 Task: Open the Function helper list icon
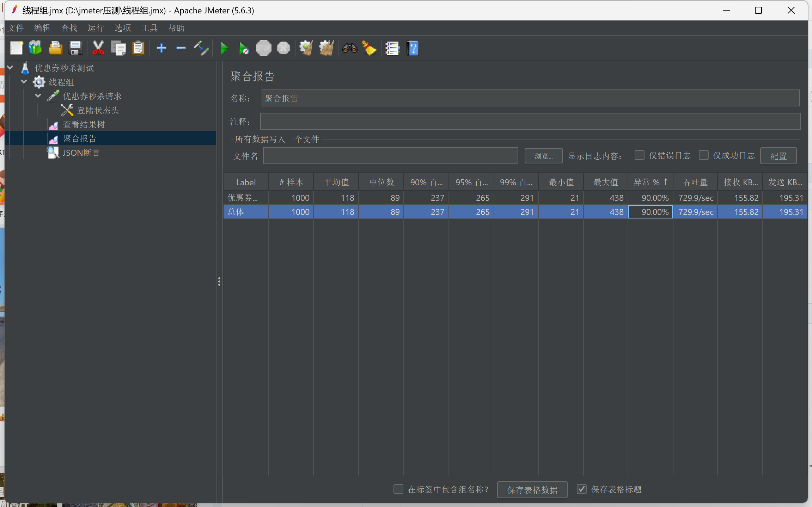[392, 48]
